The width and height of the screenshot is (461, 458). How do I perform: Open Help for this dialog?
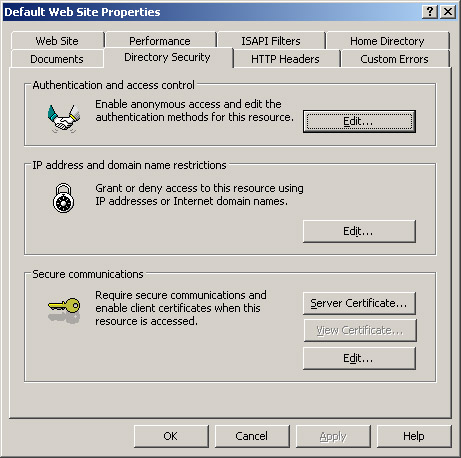click(x=414, y=436)
